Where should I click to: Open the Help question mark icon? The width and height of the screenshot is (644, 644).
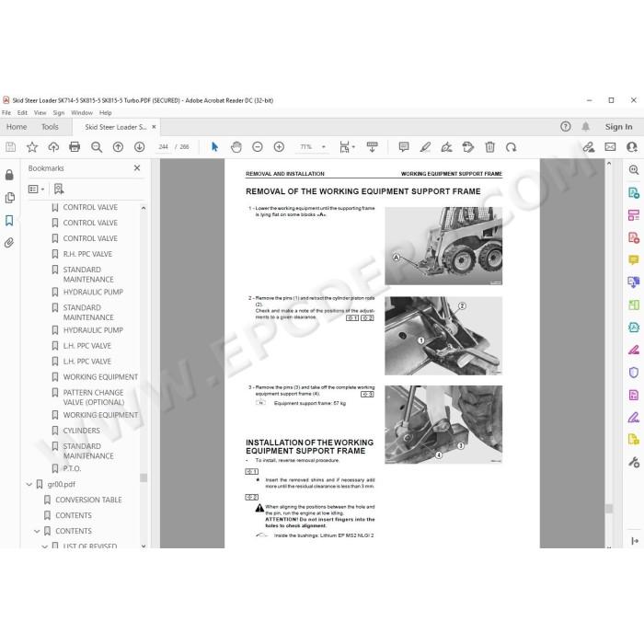point(566,127)
